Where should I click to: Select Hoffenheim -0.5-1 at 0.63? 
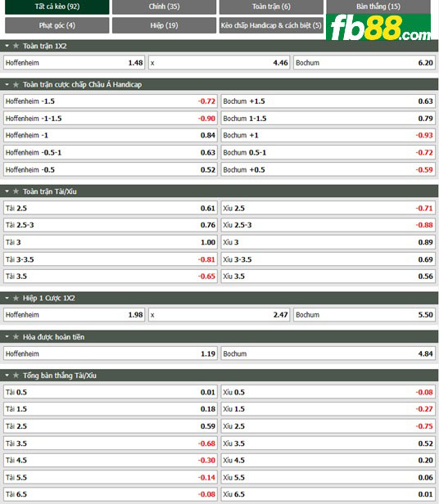point(111,152)
